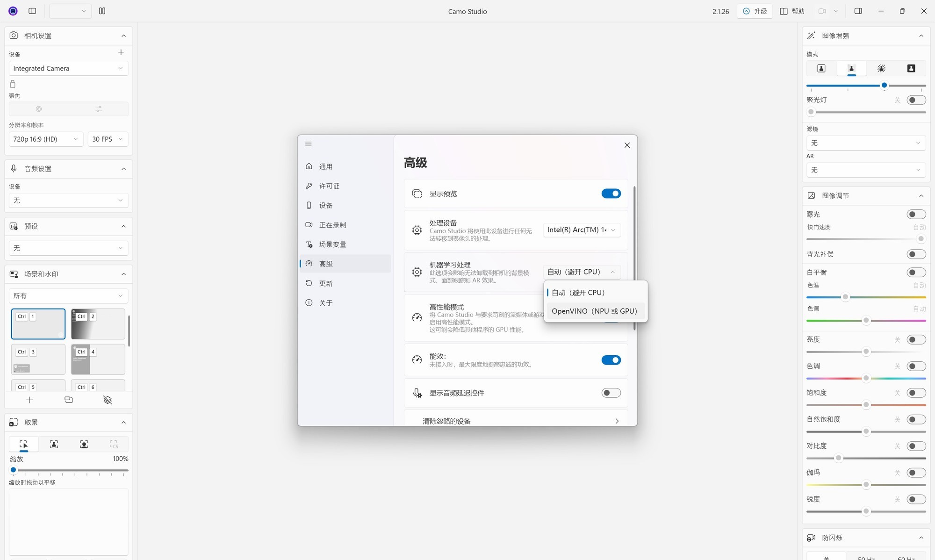Click the 缩放 zoom slider handle

(x=14, y=470)
